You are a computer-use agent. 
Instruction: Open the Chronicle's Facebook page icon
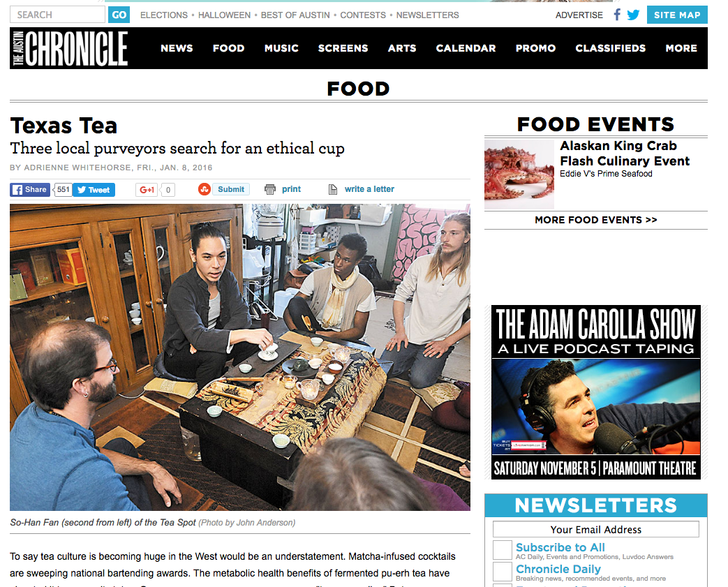[x=617, y=15]
